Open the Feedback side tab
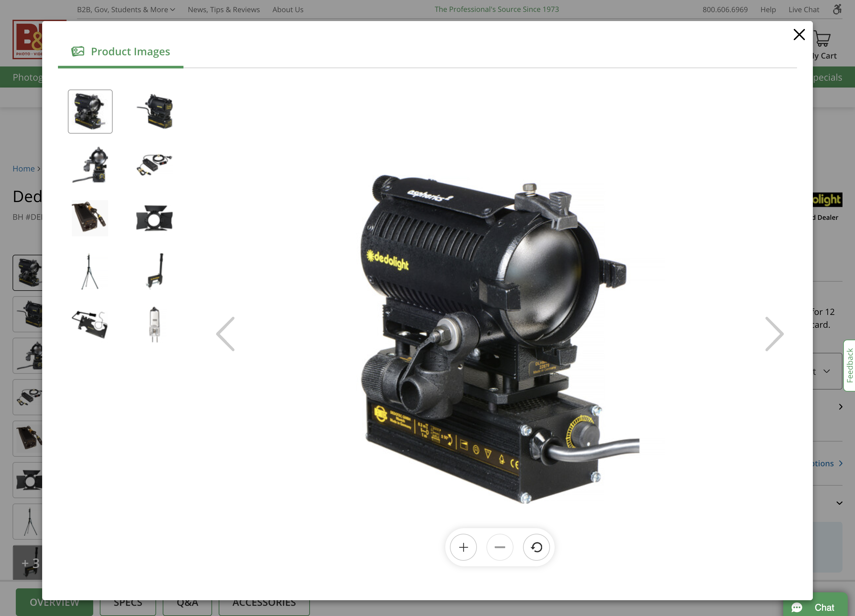855x616 pixels. point(849,366)
